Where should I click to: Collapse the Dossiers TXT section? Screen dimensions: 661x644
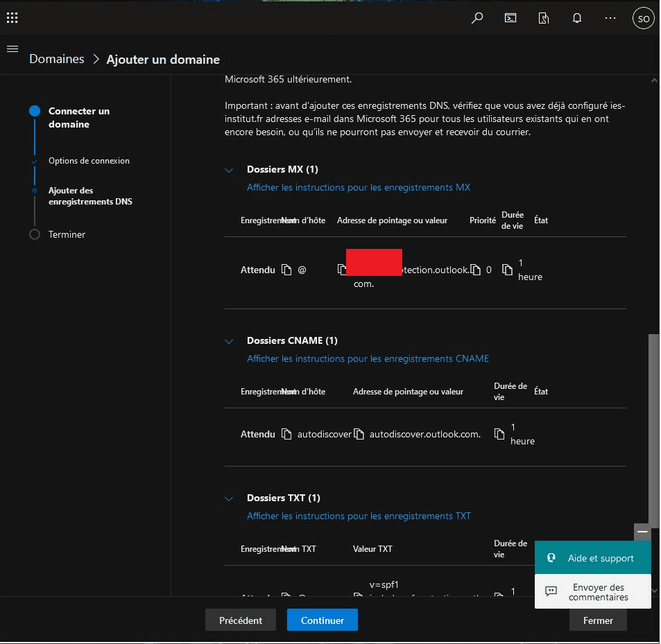coord(229,498)
